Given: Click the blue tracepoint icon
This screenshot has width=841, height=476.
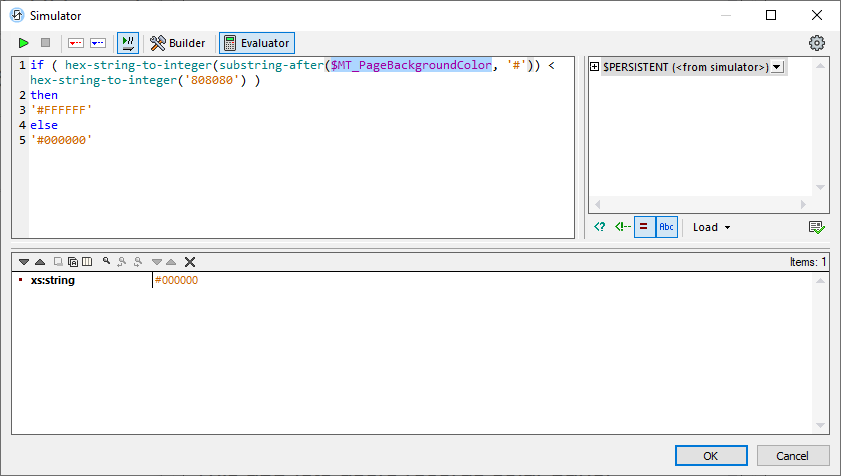Looking at the screenshot, I should pos(98,43).
